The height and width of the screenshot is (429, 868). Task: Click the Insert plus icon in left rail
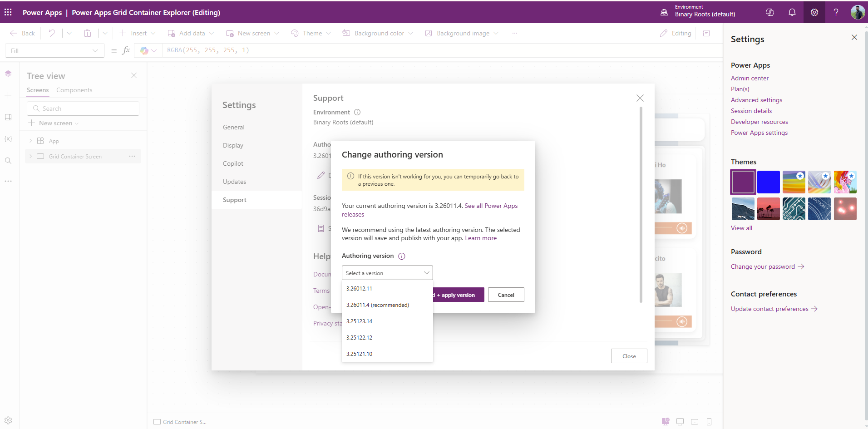pyautogui.click(x=8, y=95)
